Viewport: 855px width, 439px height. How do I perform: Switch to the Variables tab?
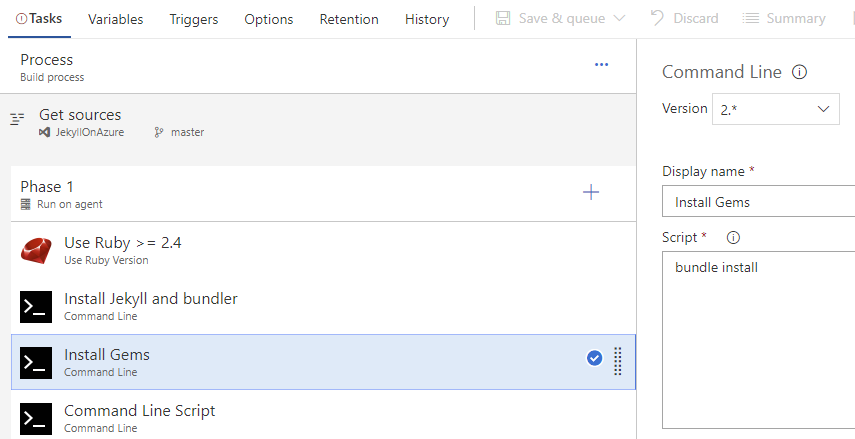[x=116, y=19]
